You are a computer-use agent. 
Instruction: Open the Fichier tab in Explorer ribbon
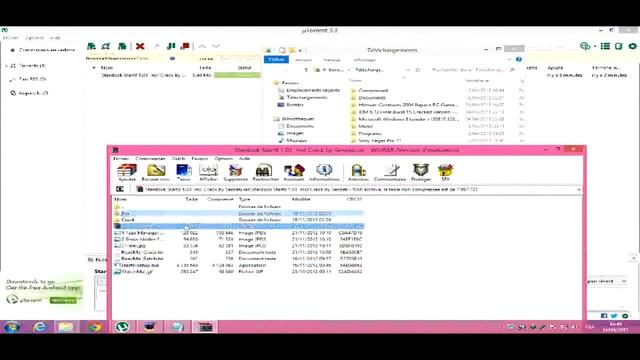coord(276,60)
